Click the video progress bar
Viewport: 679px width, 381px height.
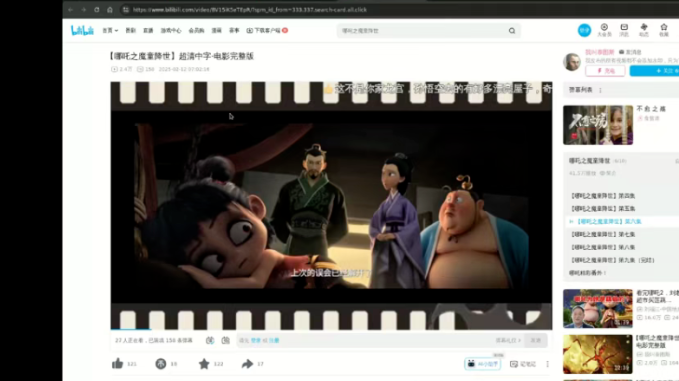click(x=331, y=329)
